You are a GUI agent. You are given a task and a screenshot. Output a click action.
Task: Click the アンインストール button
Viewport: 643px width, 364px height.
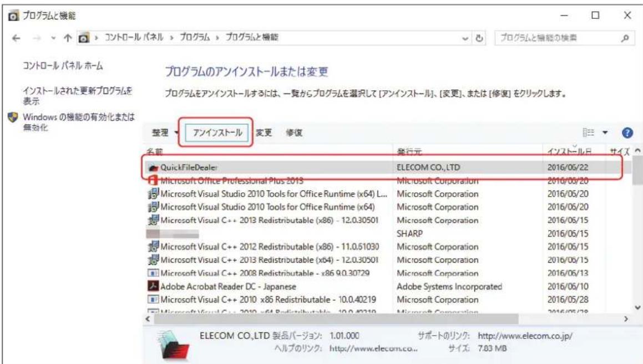(217, 132)
